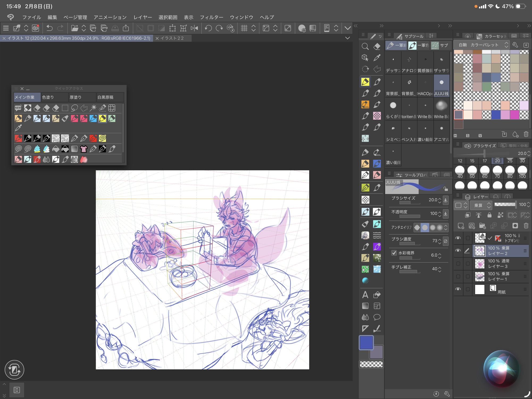
Task: Open the フィルター menu
Action: click(x=211, y=17)
